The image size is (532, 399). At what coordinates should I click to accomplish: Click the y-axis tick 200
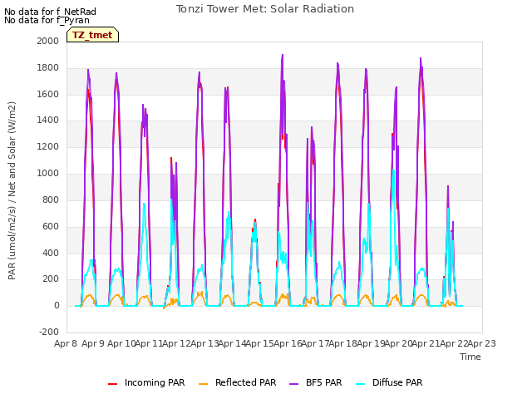[50, 279]
